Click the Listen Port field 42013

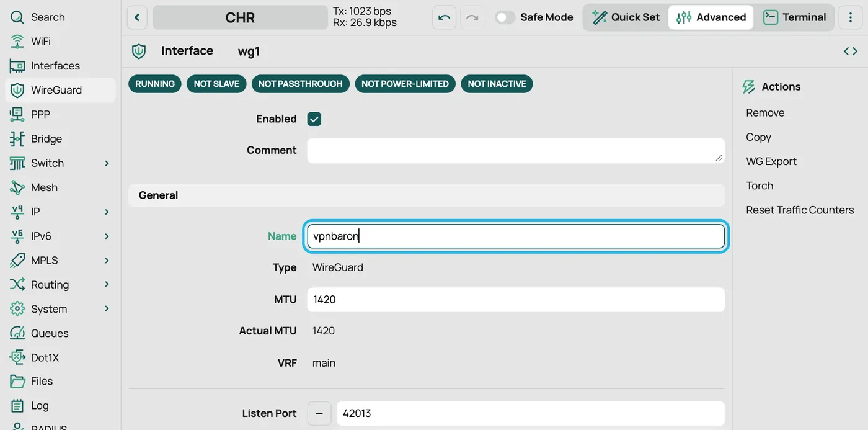tap(531, 413)
